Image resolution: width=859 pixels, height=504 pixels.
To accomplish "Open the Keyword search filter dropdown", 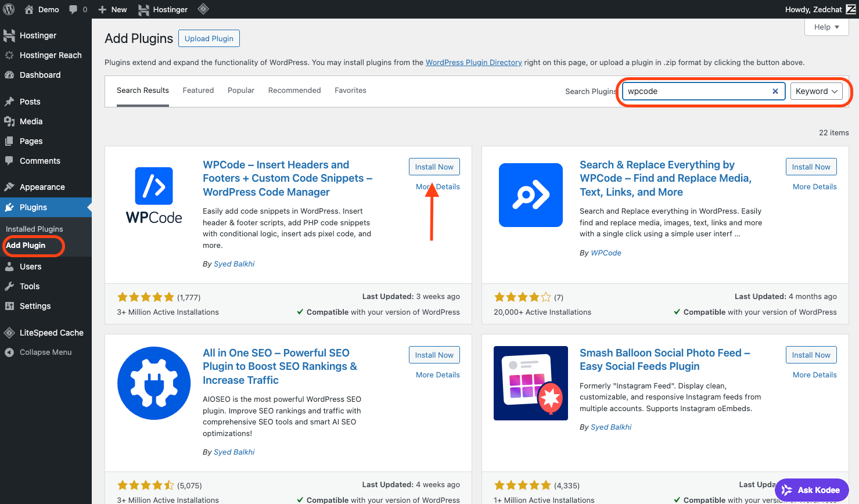I will pyautogui.click(x=817, y=91).
